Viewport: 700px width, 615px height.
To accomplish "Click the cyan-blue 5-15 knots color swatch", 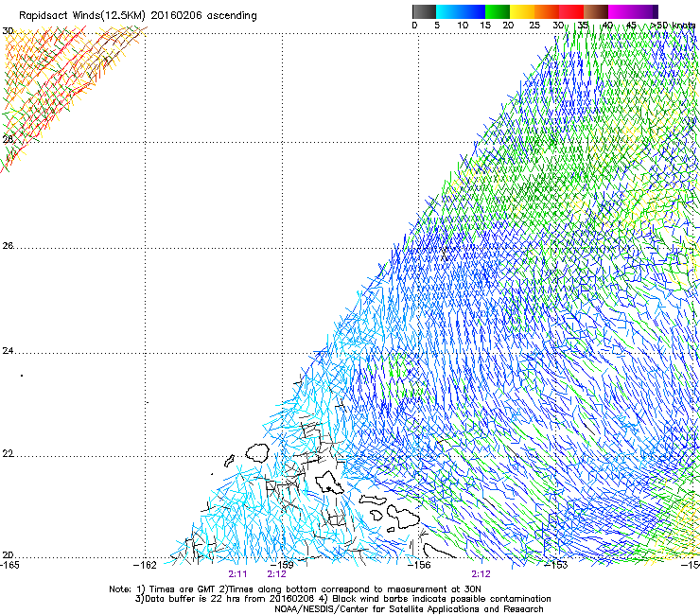I will click(461, 11).
